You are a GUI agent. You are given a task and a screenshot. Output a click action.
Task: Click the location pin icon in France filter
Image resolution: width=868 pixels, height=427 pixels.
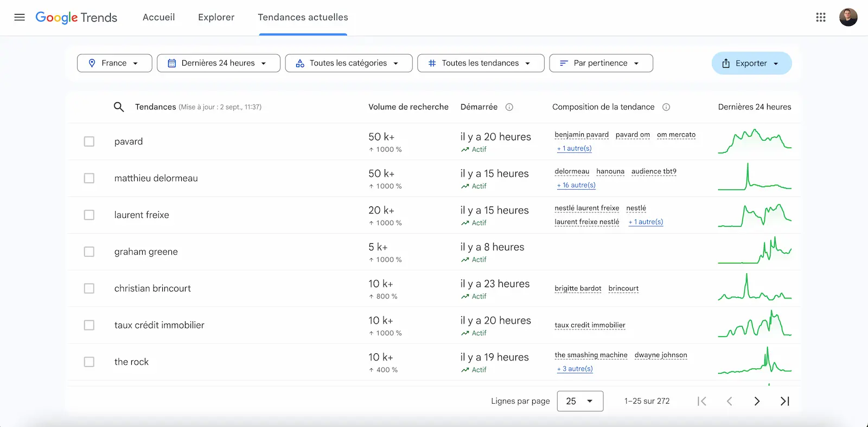click(x=92, y=63)
